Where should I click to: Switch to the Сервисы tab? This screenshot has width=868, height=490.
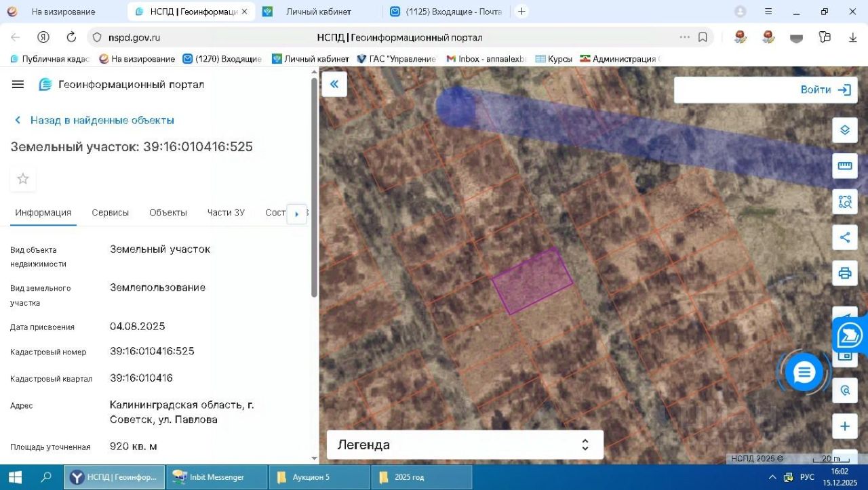(111, 212)
